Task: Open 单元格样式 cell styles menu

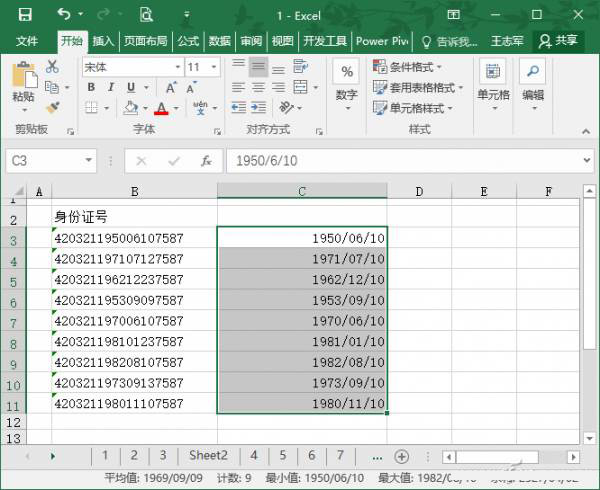Action: pos(413,108)
